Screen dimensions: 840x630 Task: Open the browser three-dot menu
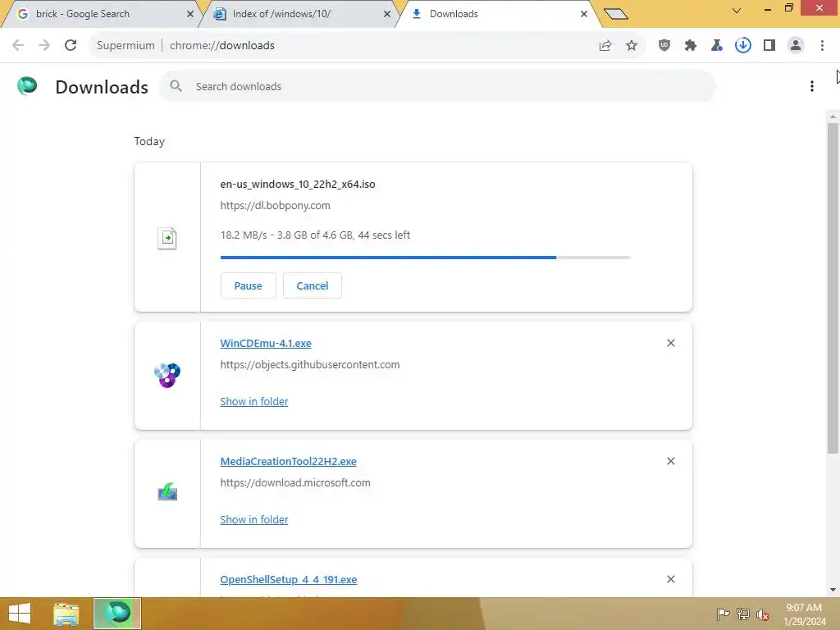[822, 46]
